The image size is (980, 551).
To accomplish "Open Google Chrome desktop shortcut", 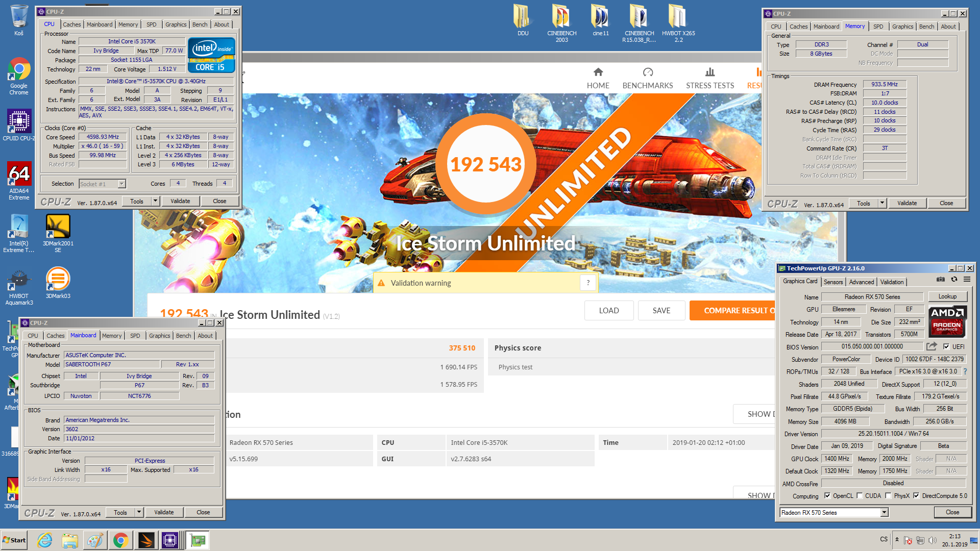I will (19, 76).
